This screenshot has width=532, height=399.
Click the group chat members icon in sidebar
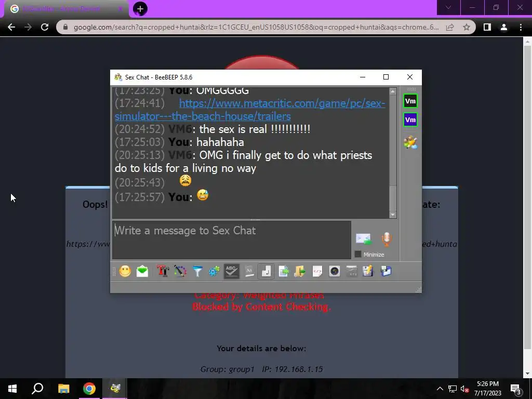tap(410, 142)
